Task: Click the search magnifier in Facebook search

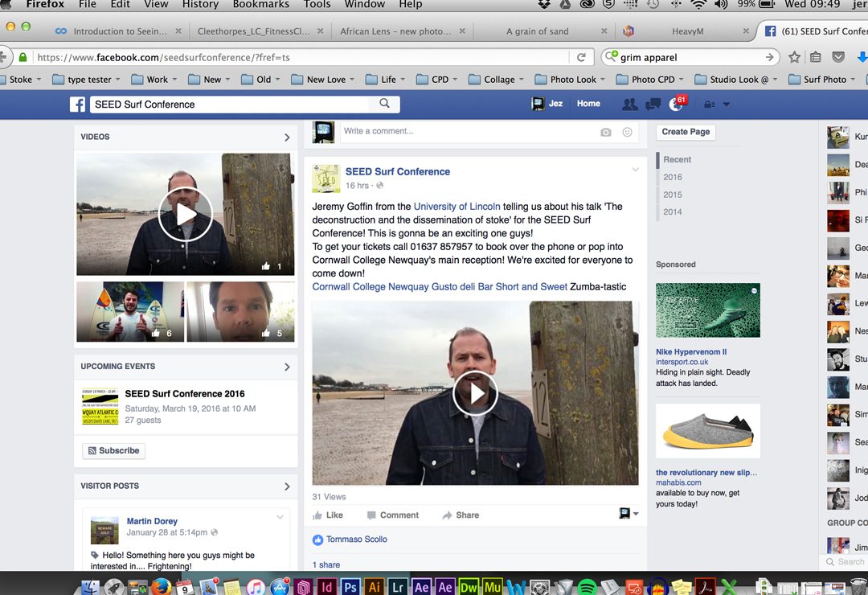Action: 384,104
